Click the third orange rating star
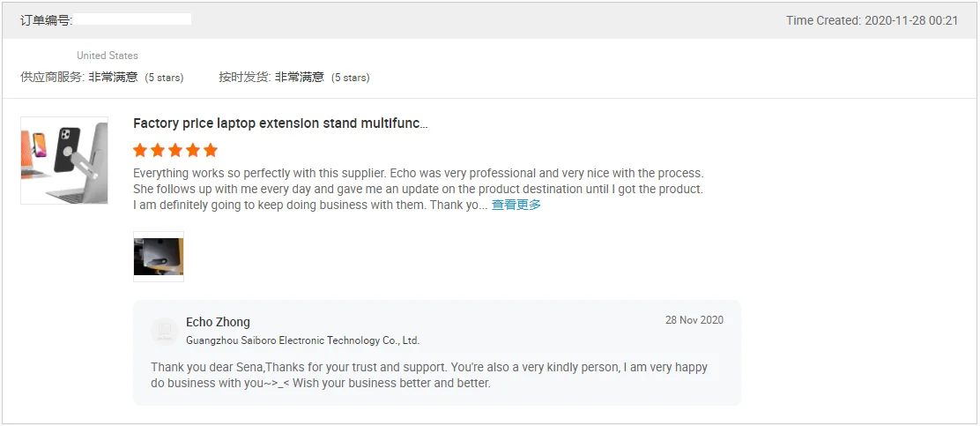The image size is (980, 426). 175,150
